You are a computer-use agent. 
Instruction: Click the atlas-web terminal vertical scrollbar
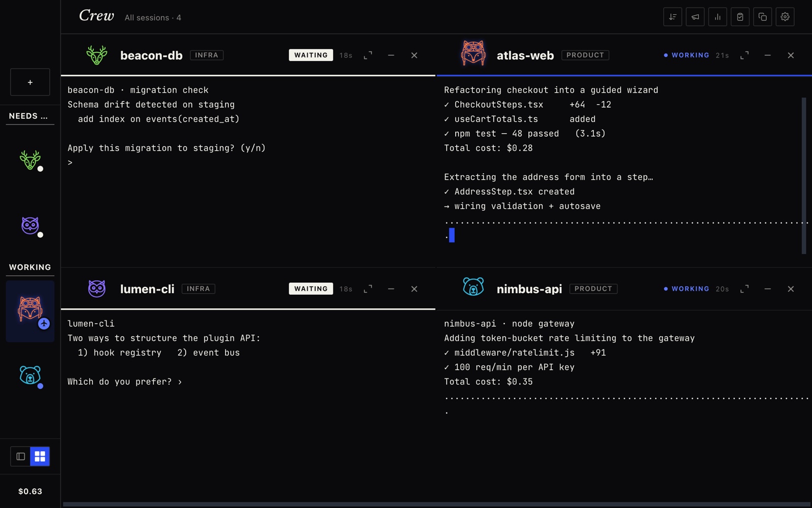click(x=804, y=175)
